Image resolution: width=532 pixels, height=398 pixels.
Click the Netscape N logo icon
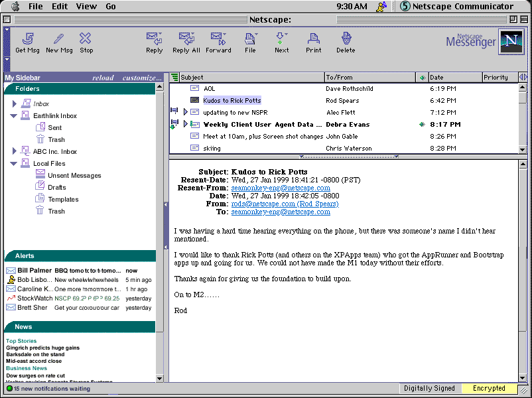point(511,42)
